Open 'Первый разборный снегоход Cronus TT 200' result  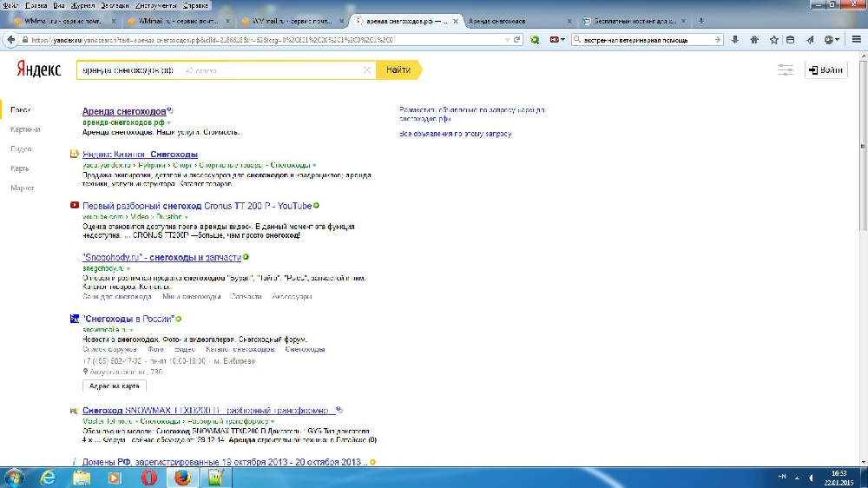(197, 206)
